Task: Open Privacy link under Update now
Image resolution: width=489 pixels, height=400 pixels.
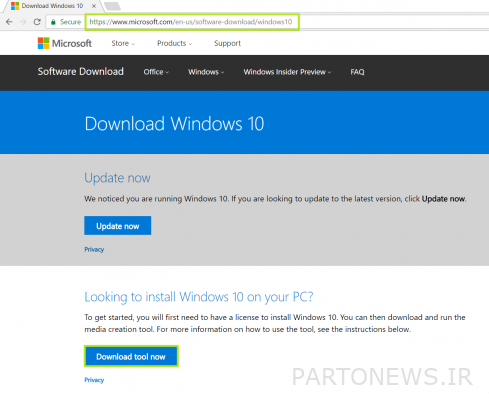Action: click(94, 249)
